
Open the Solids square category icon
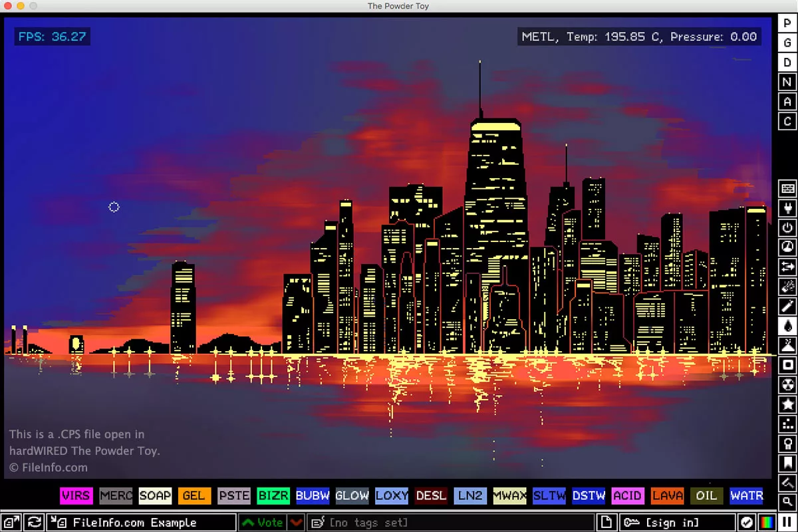coord(788,365)
